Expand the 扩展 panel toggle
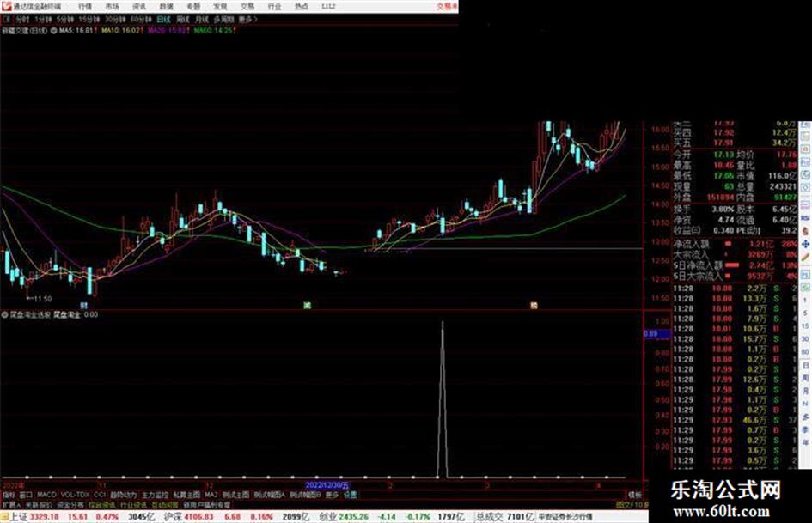Viewport: 812px width, 523px height. pos(11,504)
